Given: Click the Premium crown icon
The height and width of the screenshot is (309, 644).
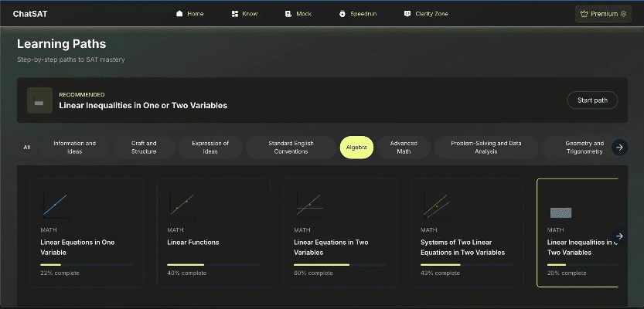Looking at the screenshot, I should coord(584,14).
